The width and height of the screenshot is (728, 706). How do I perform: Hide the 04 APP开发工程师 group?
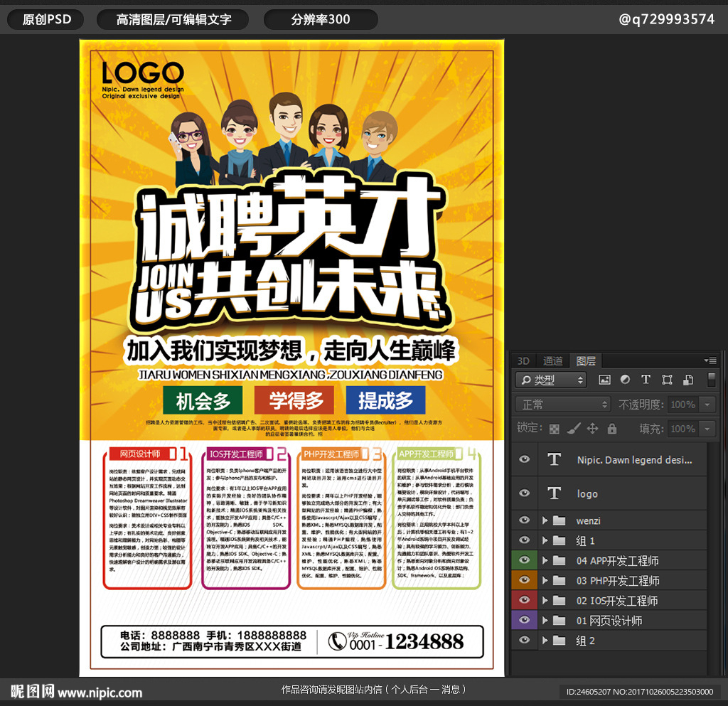525,560
